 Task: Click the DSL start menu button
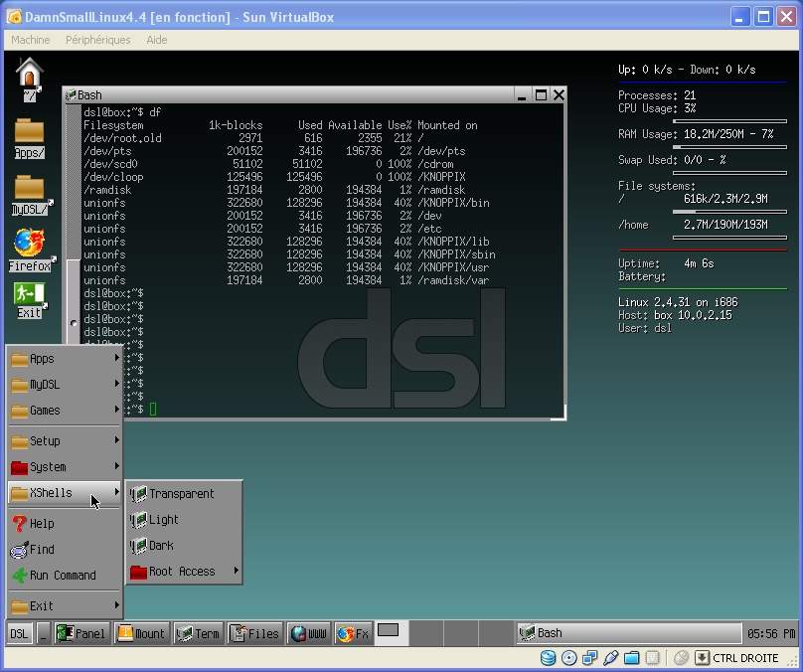coord(20,633)
